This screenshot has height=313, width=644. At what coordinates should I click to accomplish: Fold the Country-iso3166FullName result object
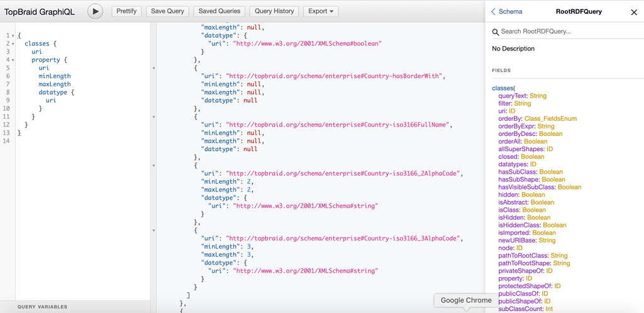153,117
